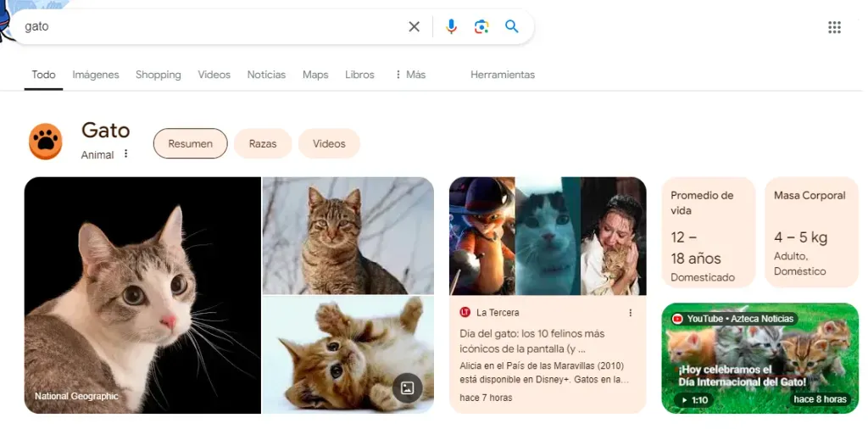Screen dimensions: 868x429
Task: Select the Videos chip beside Razas
Action: (330, 144)
